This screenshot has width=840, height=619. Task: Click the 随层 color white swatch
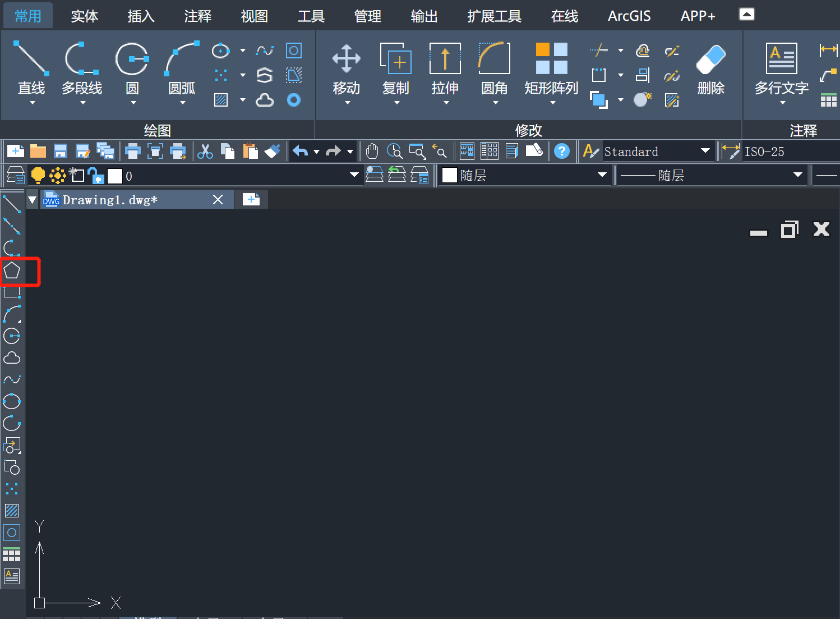[x=450, y=175]
